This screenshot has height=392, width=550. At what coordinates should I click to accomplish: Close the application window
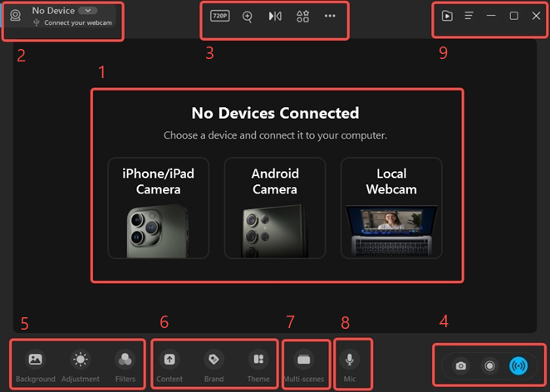[536, 16]
